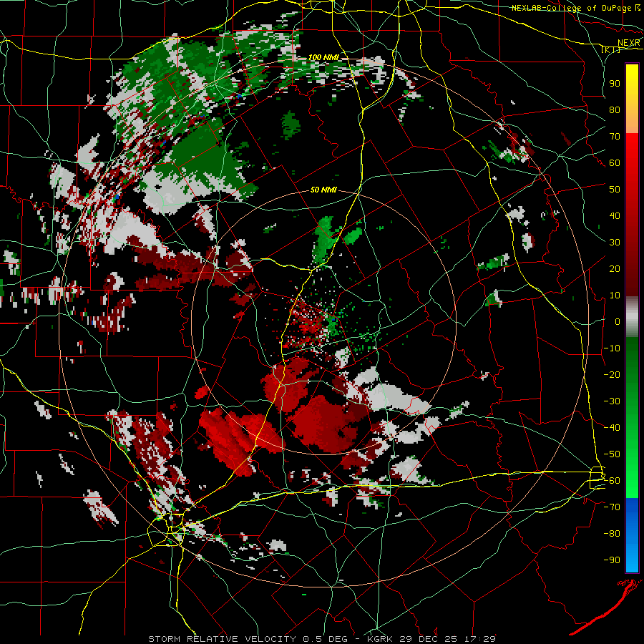Pick the blue segment of the color bar

[632, 535]
